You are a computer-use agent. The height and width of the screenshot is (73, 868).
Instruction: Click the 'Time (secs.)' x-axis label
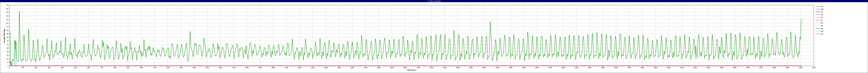pyautogui.click(x=411, y=70)
